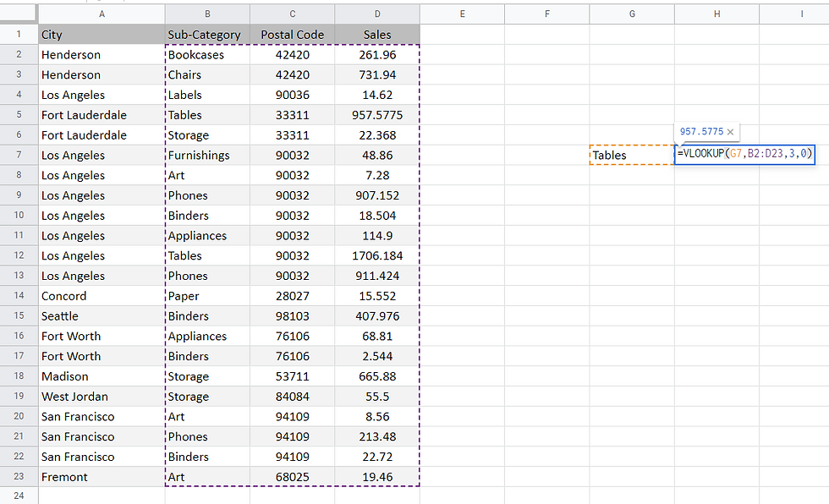
Task: Select sales value 7.28
Action: [x=377, y=175]
